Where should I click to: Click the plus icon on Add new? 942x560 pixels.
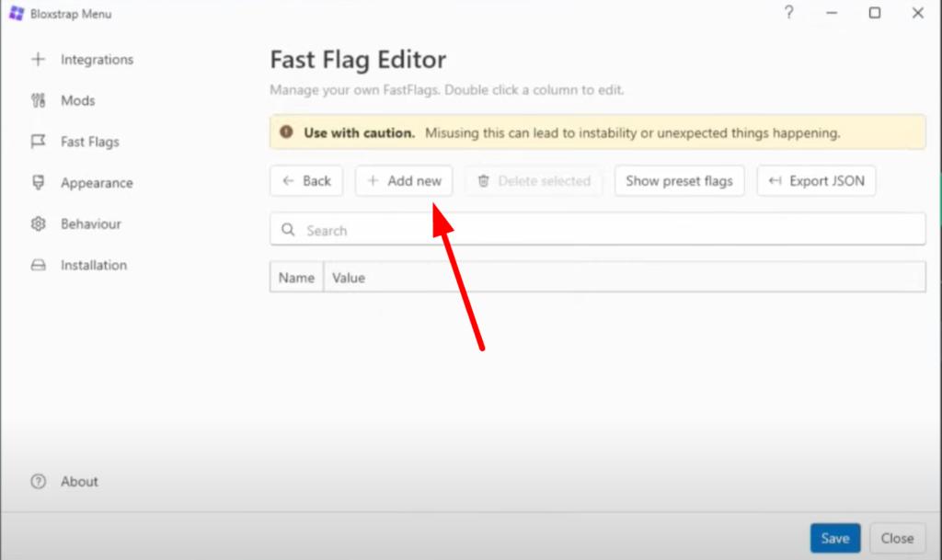(x=373, y=180)
